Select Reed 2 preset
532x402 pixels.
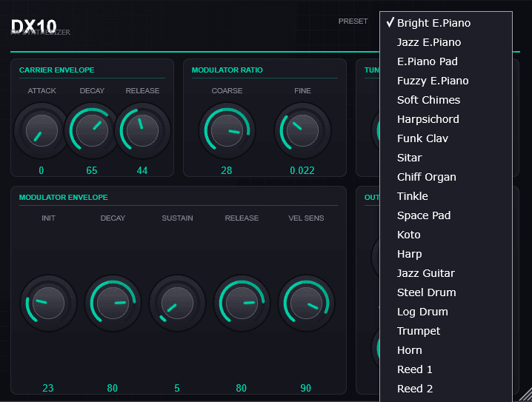446,389
